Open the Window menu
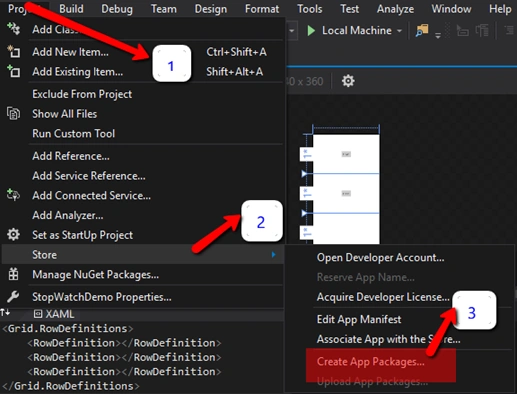Image resolution: width=517 pixels, height=394 pixels. 451,9
